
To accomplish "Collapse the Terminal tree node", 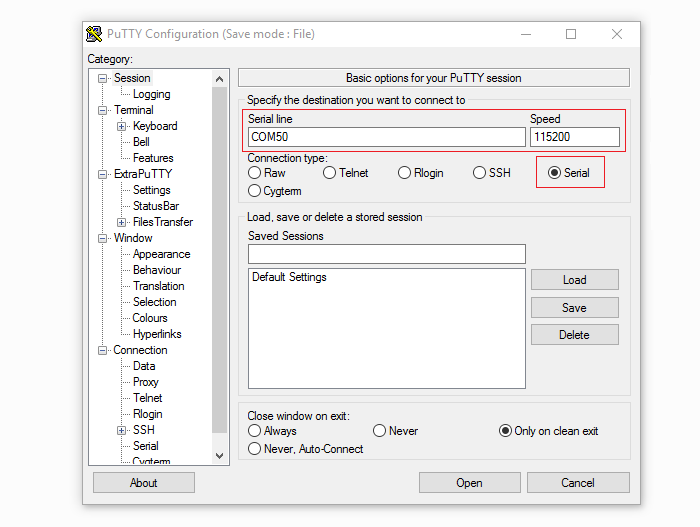I will (103, 110).
